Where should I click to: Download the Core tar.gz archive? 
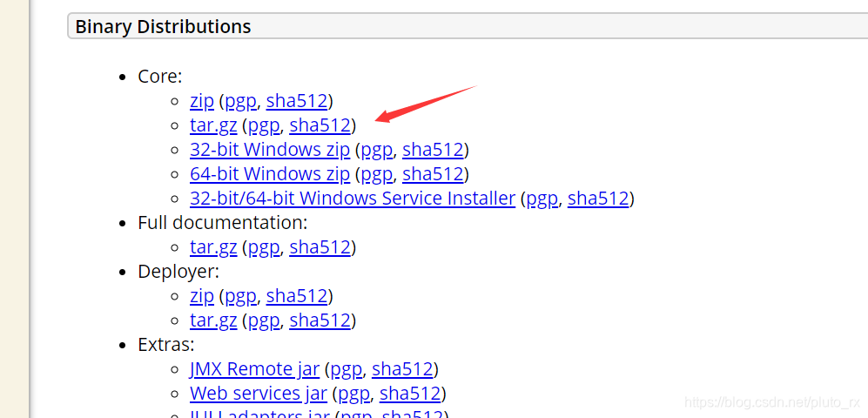click(213, 125)
